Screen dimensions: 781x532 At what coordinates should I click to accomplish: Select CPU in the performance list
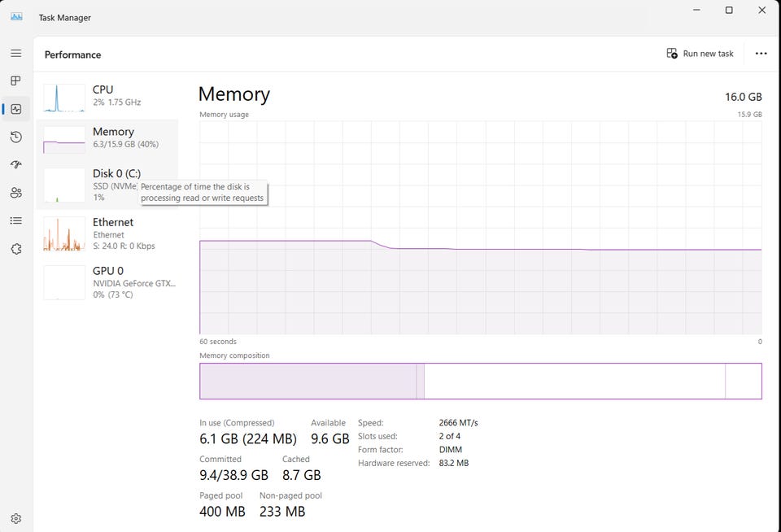107,96
